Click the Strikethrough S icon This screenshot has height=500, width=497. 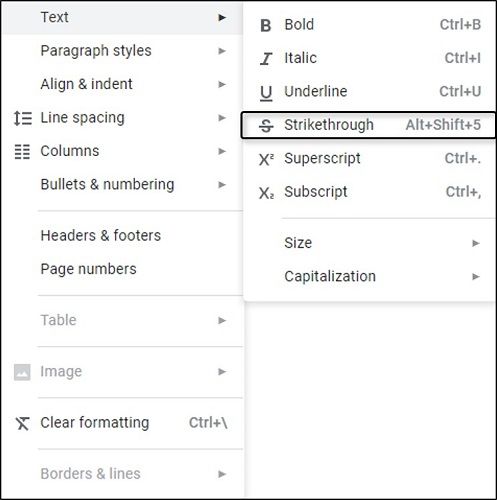click(266, 126)
